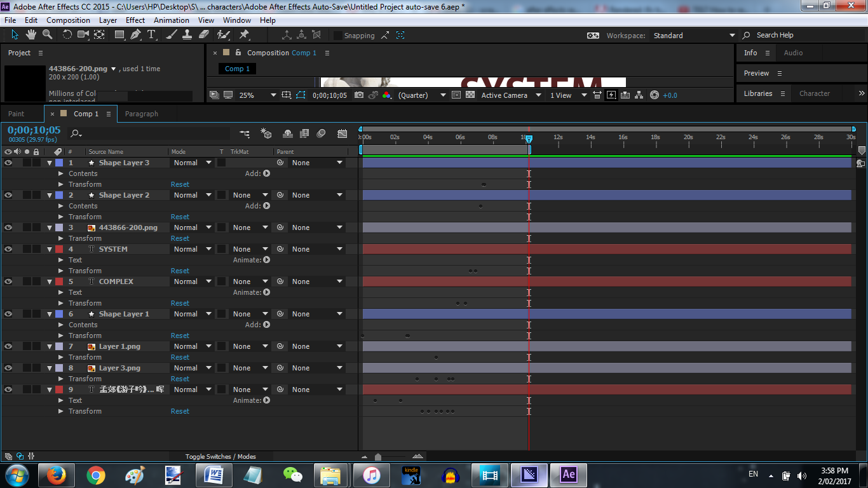Hide the SYSTEM text layer
Screen dimensions: 868x488
click(x=8, y=248)
